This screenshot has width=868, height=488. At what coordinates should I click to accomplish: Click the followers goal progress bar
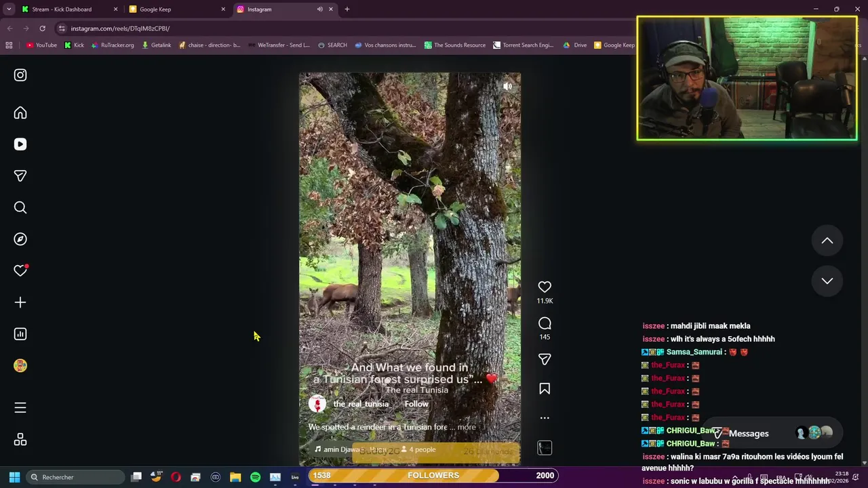coord(433,475)
